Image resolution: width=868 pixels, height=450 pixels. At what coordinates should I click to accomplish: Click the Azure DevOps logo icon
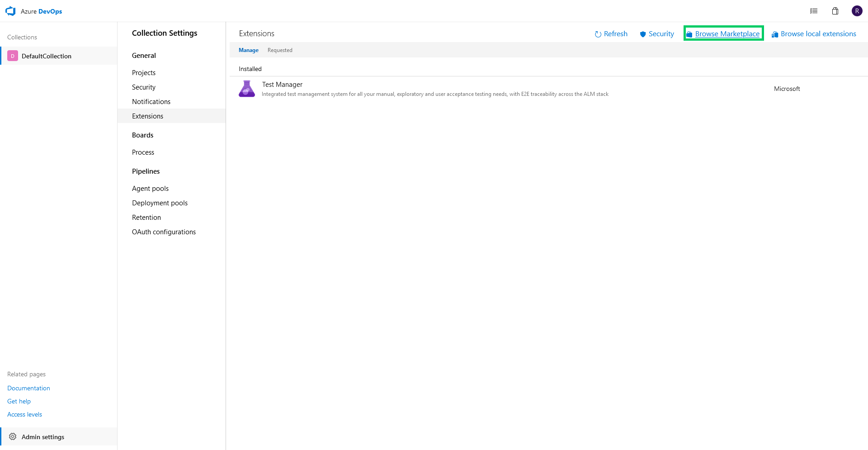(10, 11)
